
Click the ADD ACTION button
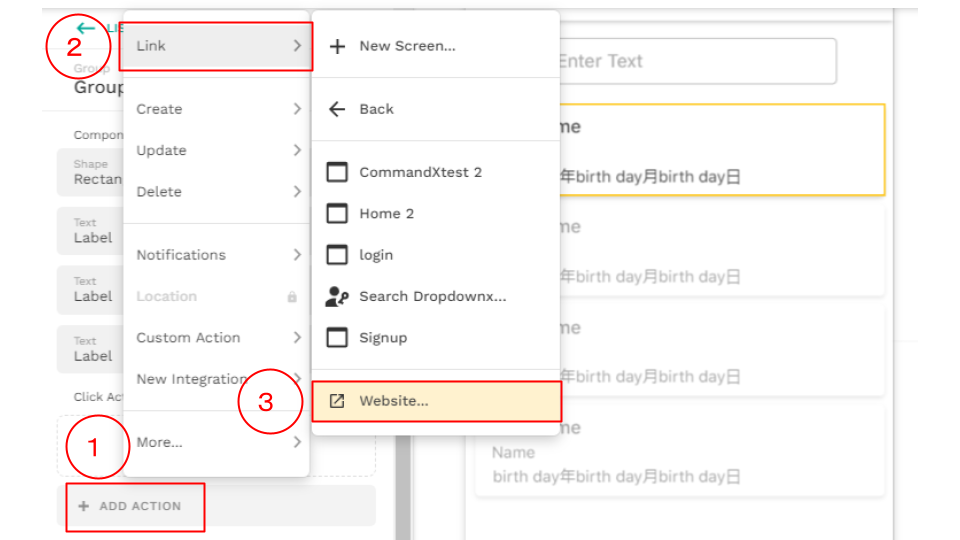(x=135, y=506)
